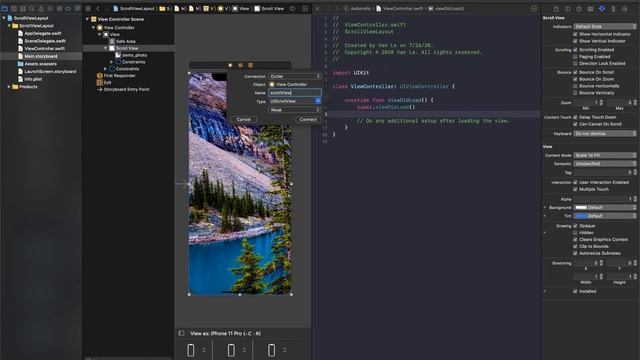Click Connect in the outlet popup

(308, 120)
